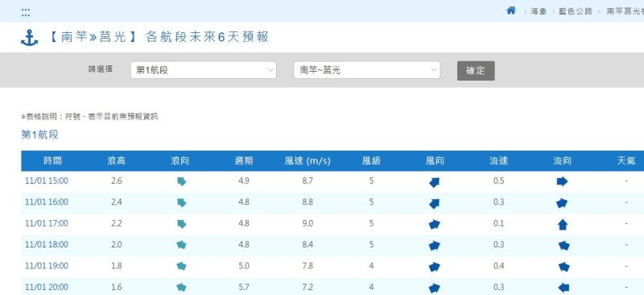Screen dimensions: 644x295
Task: Click current direction arrow for 11/01 16:00
Action: 562,203
